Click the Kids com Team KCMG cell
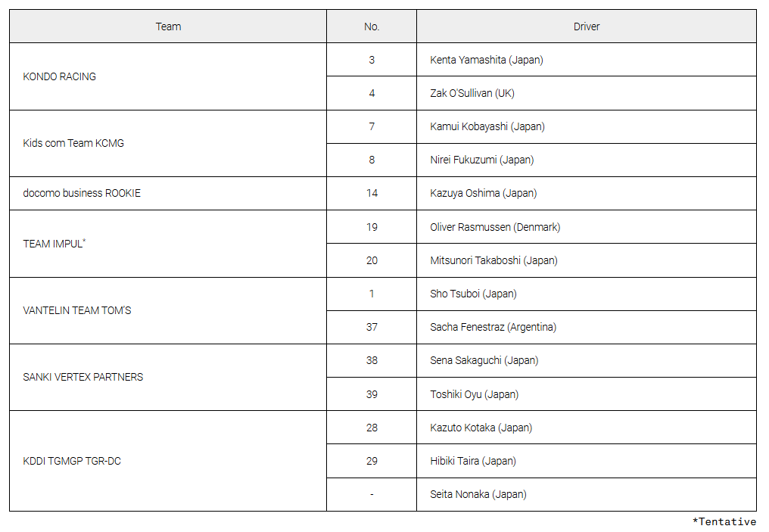Image resolution: width=769 pixels, height=532 pixels. click(x=168, y=143)
